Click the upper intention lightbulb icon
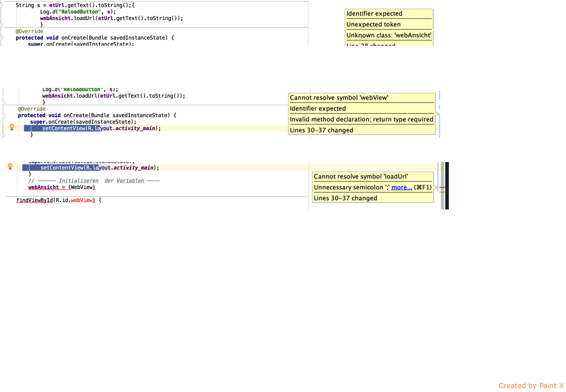Screen dimensions: 566x392 [12, 127]
